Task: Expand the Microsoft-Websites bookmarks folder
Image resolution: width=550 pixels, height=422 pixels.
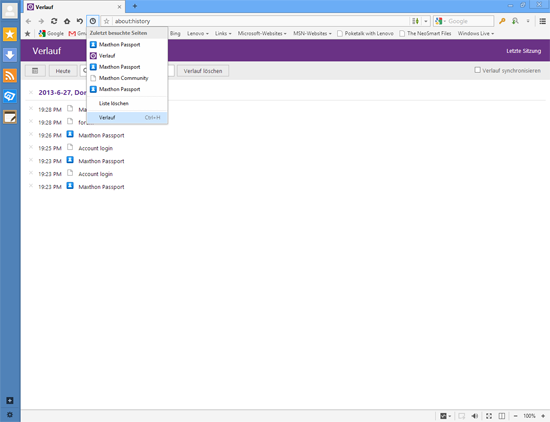Action: [262, 34]
